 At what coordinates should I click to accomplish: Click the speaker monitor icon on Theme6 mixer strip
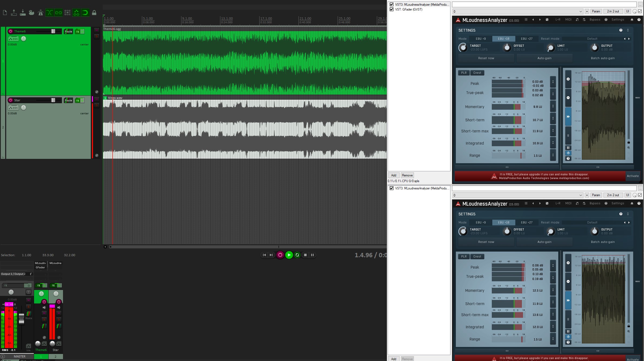[x=44, y=307]
